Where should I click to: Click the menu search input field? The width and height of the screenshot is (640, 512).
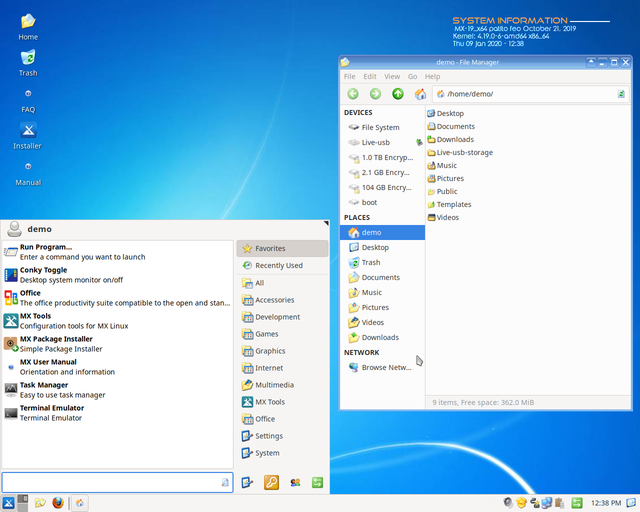(118, 482)
